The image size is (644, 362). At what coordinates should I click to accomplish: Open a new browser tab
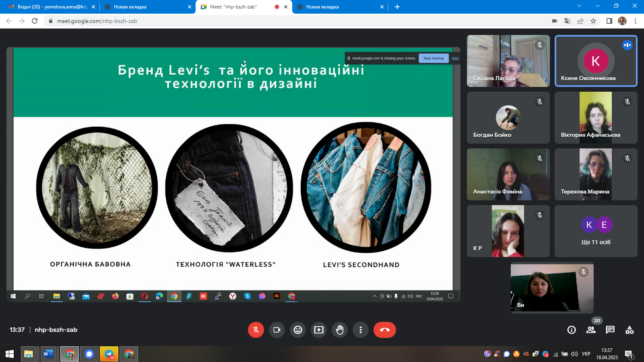pos(397,7)
